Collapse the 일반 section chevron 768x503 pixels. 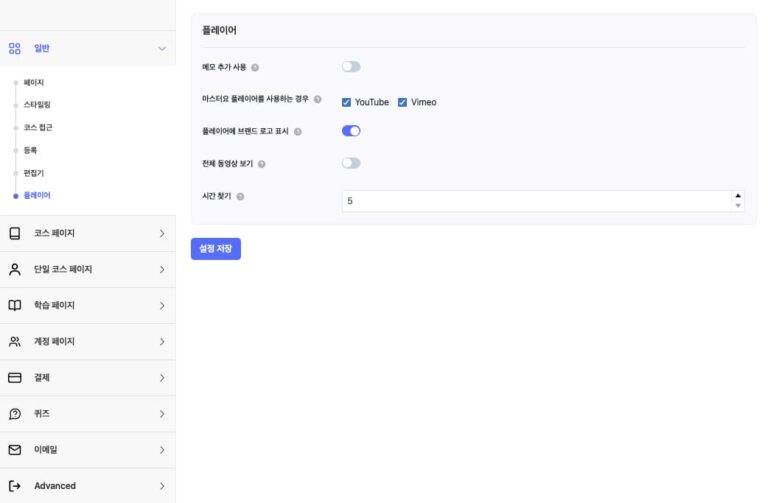[162, 48]
